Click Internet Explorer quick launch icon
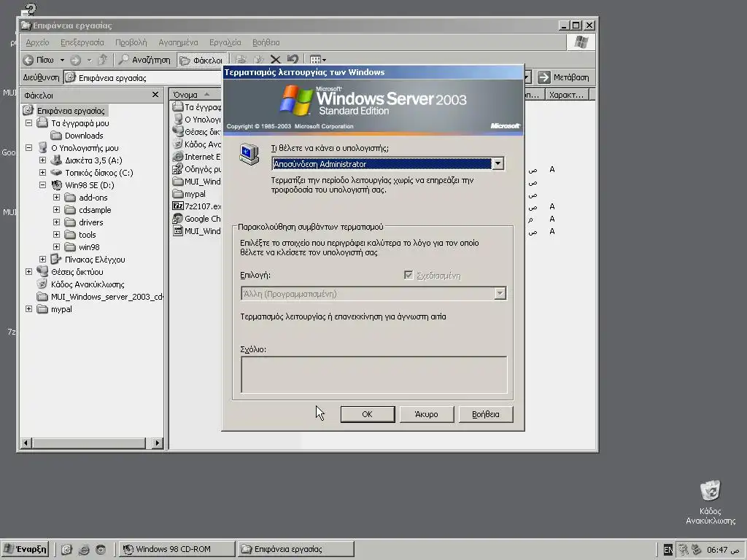 pos(84,549)
